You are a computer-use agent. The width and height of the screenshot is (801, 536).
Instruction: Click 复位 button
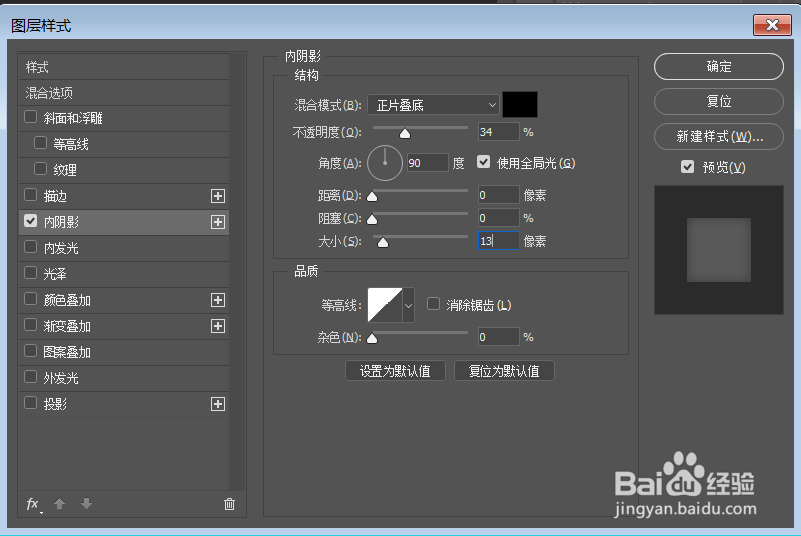point(718,101)
